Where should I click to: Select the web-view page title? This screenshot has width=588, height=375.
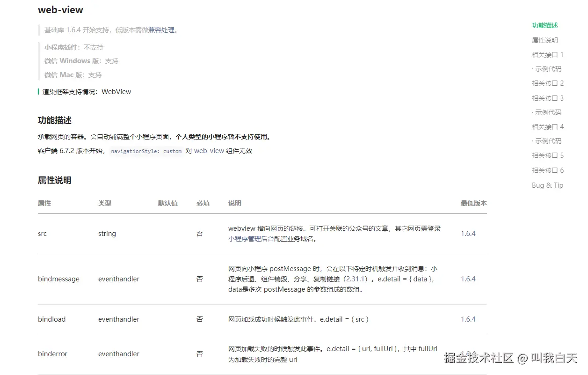[x=60, y=10]
